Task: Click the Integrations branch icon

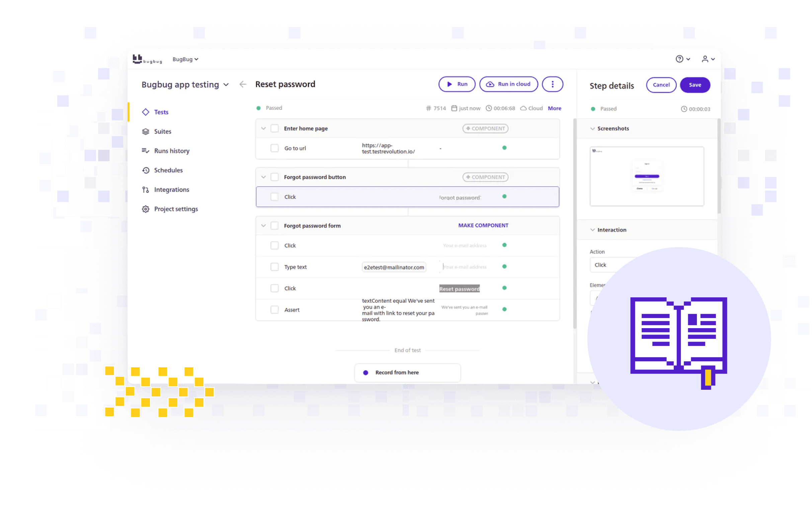Action: click(145, 190)
